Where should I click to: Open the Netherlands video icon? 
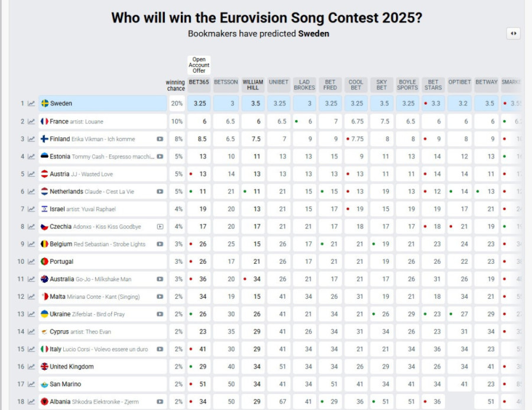point(160,192)
